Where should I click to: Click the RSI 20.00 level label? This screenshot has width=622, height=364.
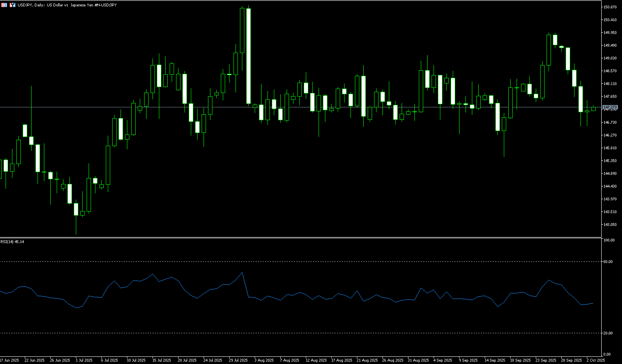point(608,333)
